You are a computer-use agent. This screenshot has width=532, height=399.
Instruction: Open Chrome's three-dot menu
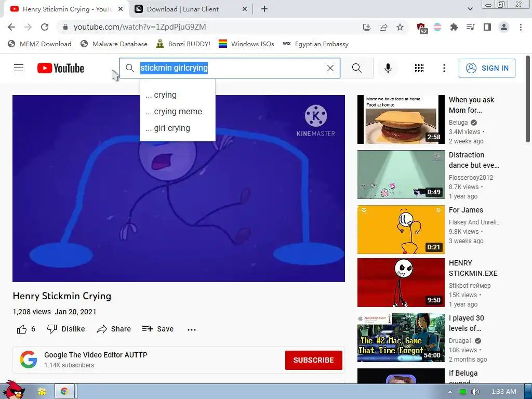click(x=521, y=27)
